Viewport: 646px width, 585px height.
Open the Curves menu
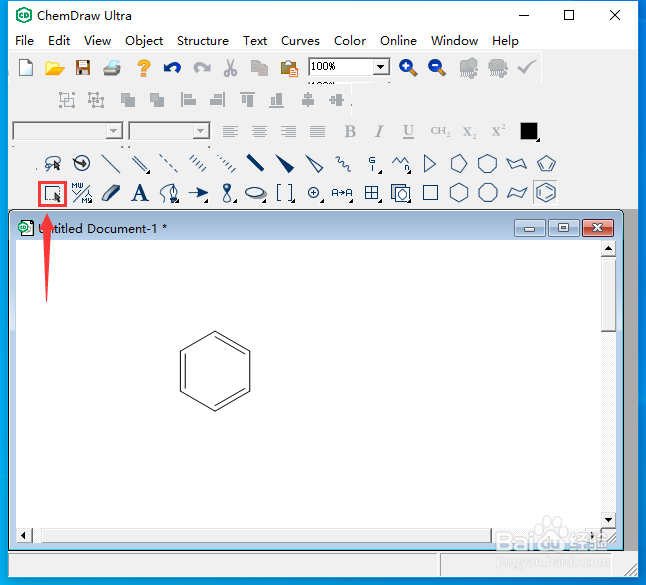[x=300, y=41]
